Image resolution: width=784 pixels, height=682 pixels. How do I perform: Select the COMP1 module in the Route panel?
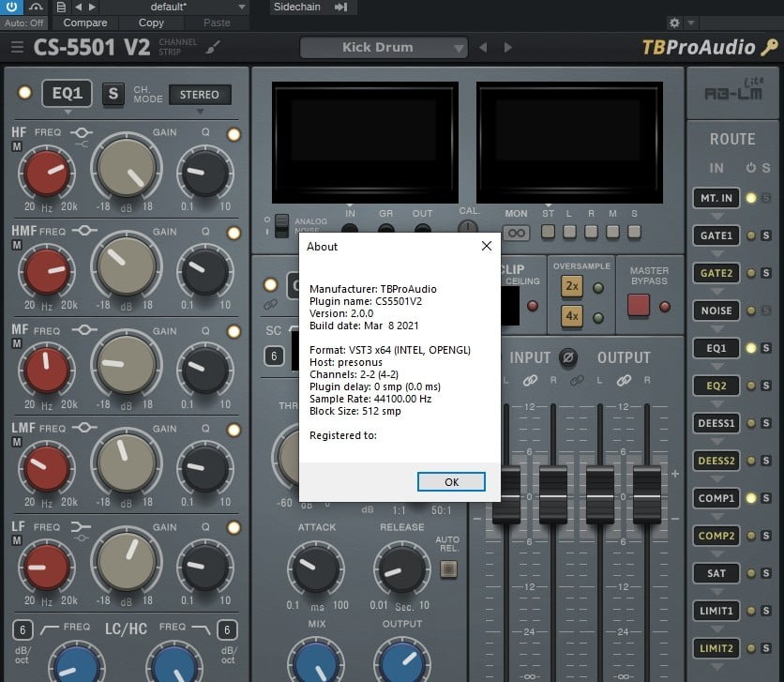click(716, 498)
